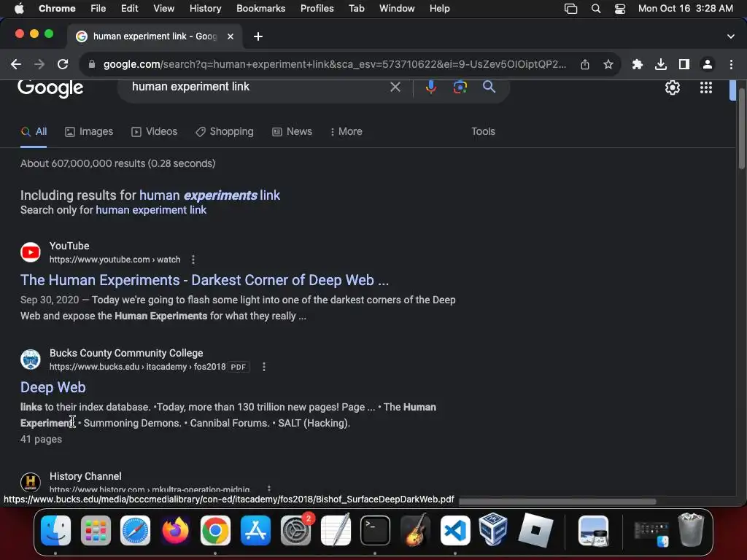747x560 pixels.
Task: Switch to the News results tab
Action: [x=292, y=131]
